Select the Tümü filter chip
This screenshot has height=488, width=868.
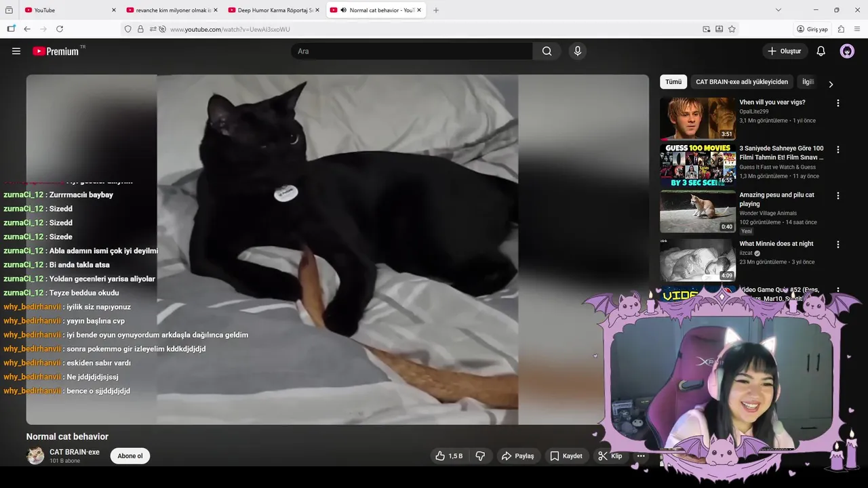click(673, 81)
